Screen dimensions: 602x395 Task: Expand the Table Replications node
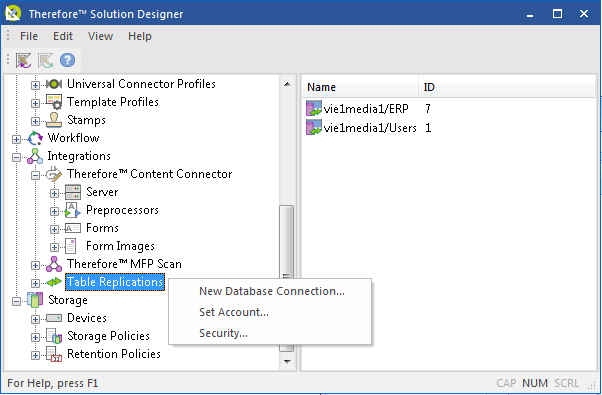pyautogui.click(x=35, y=283)
